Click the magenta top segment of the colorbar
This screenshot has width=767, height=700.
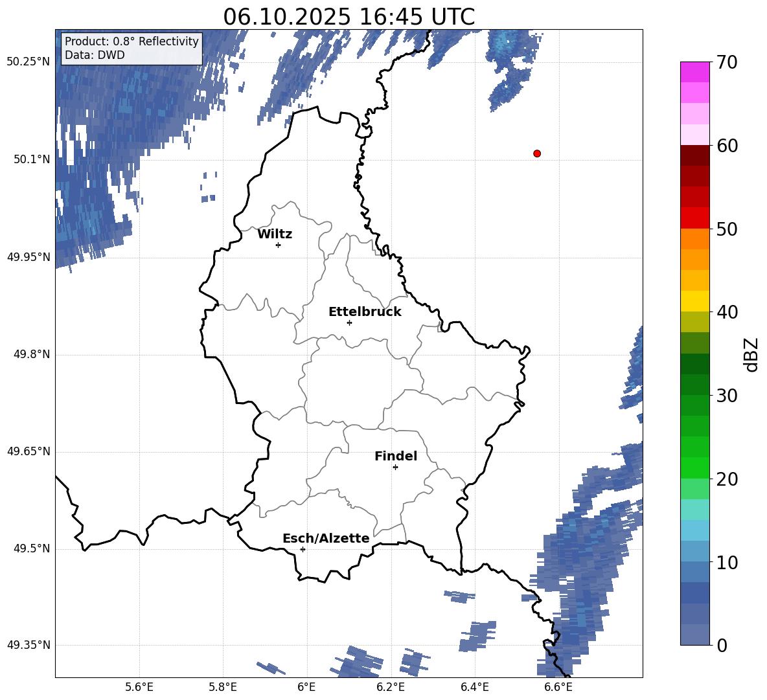coord(694,73)
